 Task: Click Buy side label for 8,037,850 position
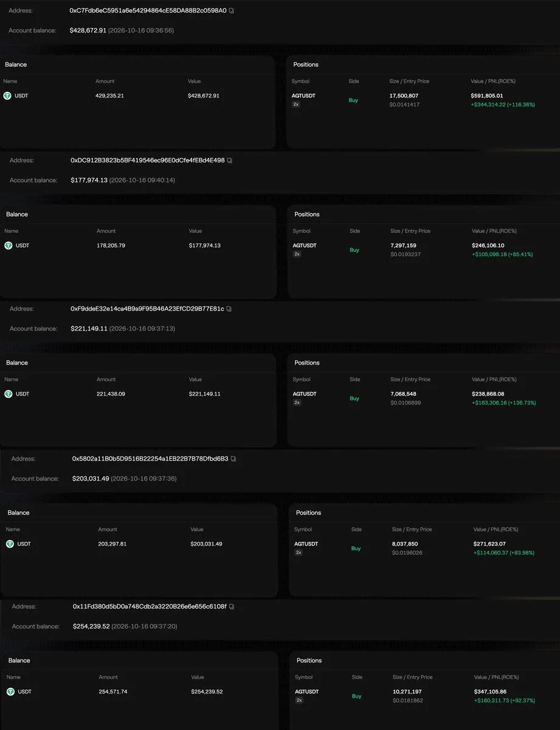coord(356,548)
